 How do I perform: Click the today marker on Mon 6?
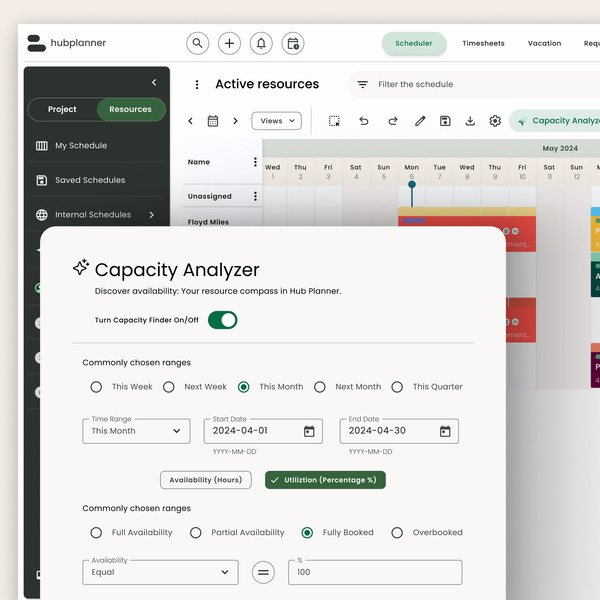coord(412,184)
